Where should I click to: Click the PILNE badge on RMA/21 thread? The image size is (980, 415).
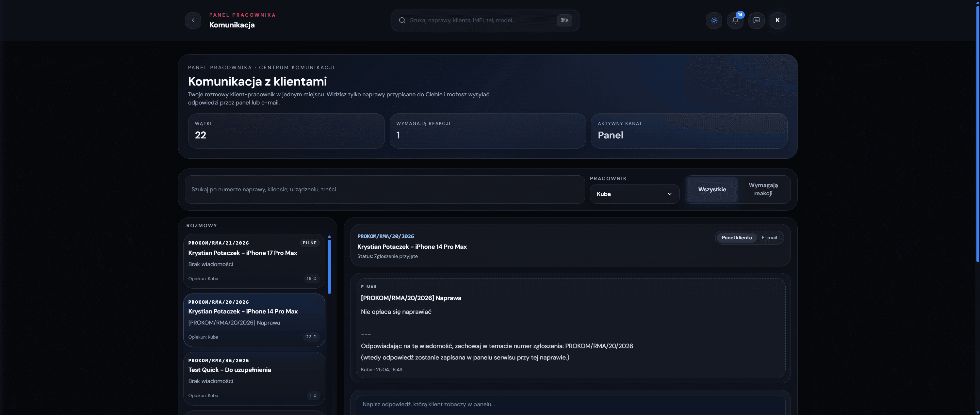pos(310,243)
